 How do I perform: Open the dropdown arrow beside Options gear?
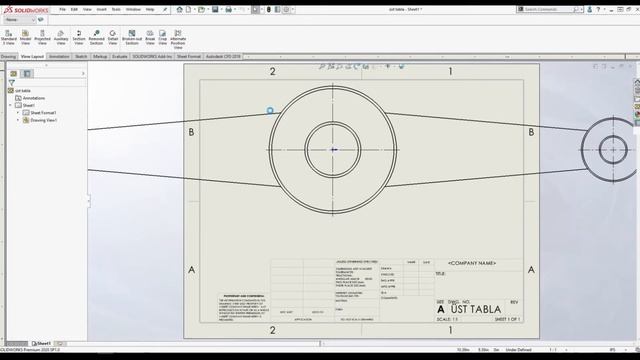pyautogui.click(x=293, y=9)
